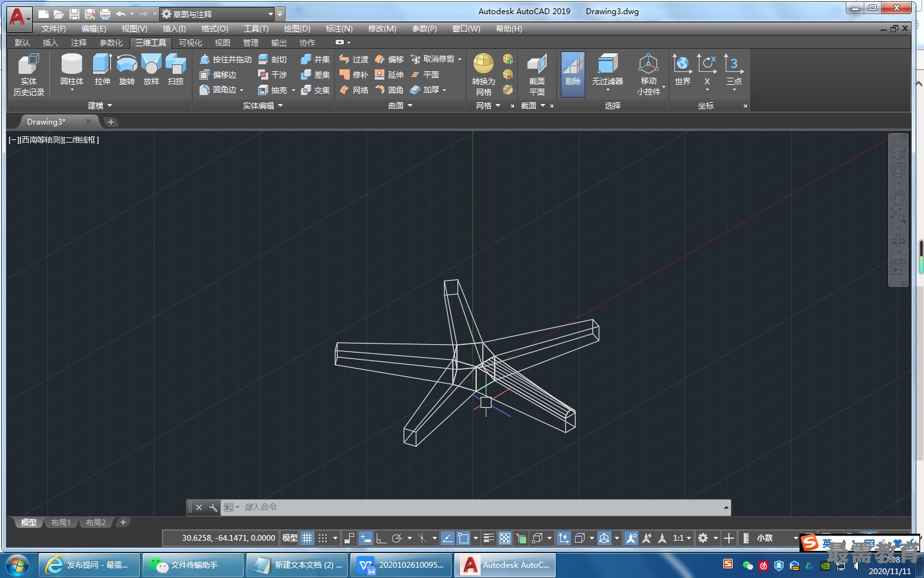Click the new drawing tab plus button
Viewport: 924px width, 578px height.
(111, 122)
